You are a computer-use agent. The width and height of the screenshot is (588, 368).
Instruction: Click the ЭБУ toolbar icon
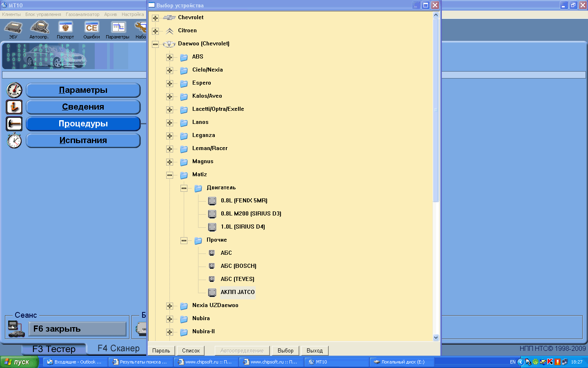point(13,29)
